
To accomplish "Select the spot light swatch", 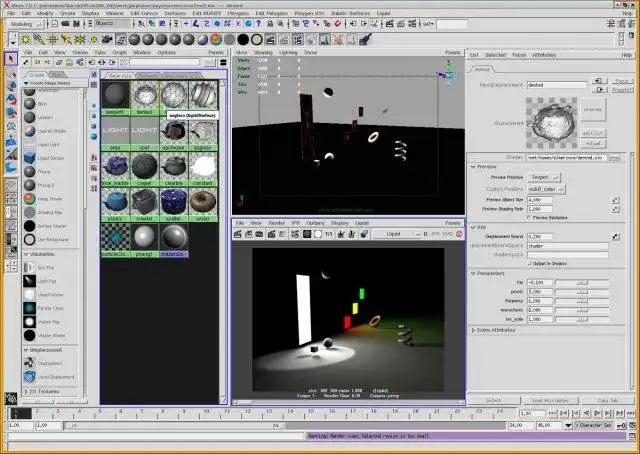I will click(145, 131).
